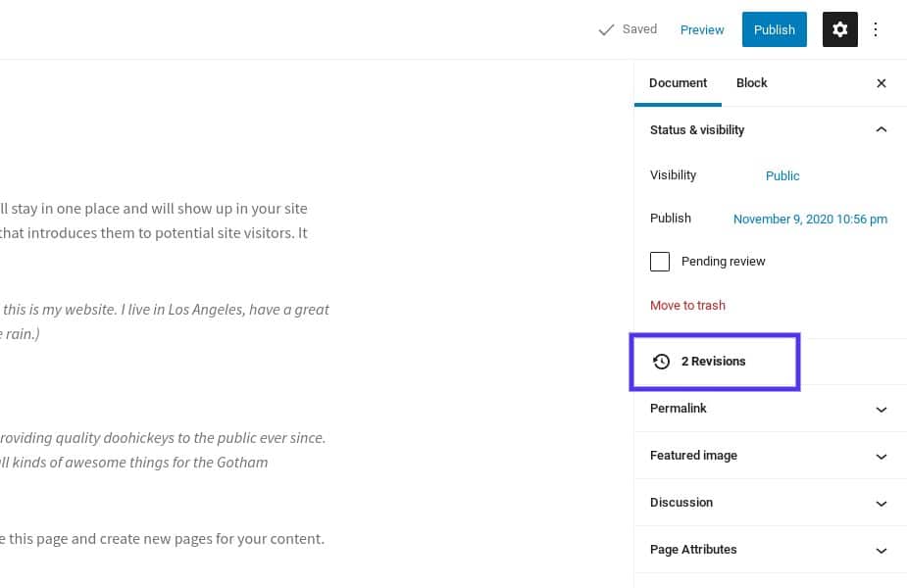This screenshot has height=588, width=907.
Task: Edit the publish date November 9, 2020
Action: pyautogui.click(x=810, y=219)
